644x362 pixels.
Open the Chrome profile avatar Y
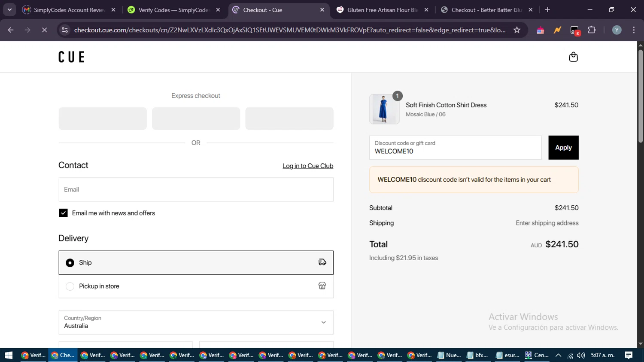(617, 30)
